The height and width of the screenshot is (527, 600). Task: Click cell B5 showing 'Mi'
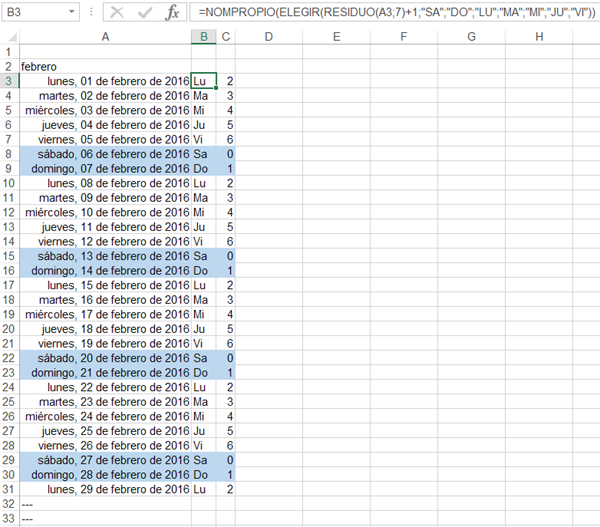pos(204,110)
